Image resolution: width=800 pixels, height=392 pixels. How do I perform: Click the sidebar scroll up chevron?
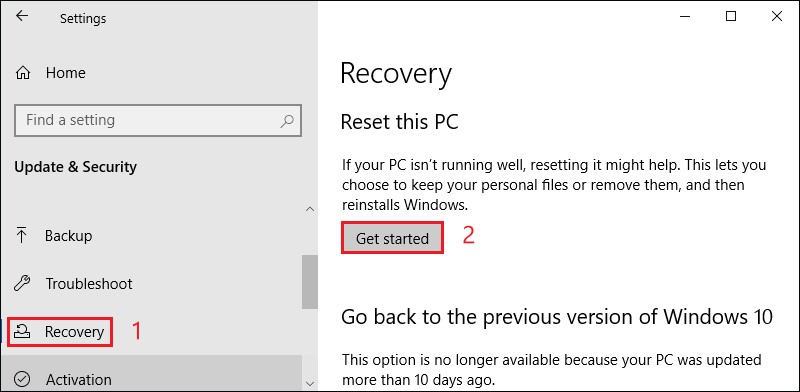click(x=310, y=209)
